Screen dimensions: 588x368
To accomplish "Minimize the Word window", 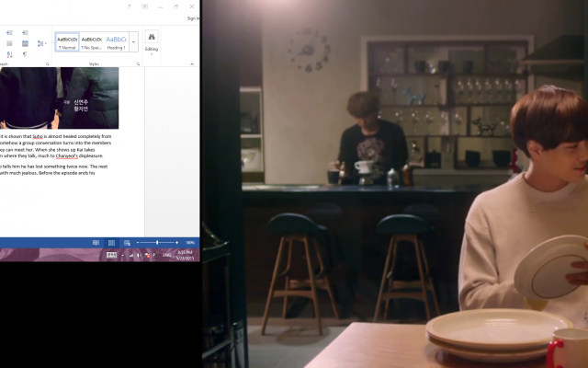I will pyautogui.click(x=161, y=6).
